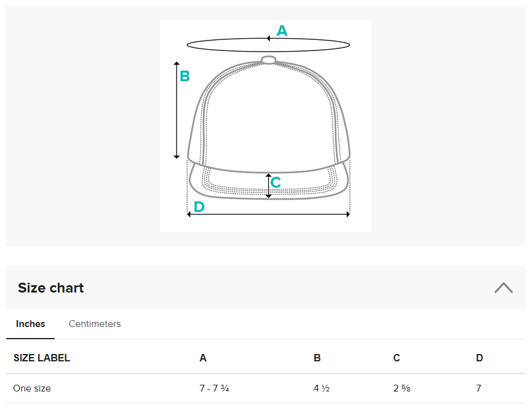
Task: Switch to the Centimeters tab
Action: (95, 324)
